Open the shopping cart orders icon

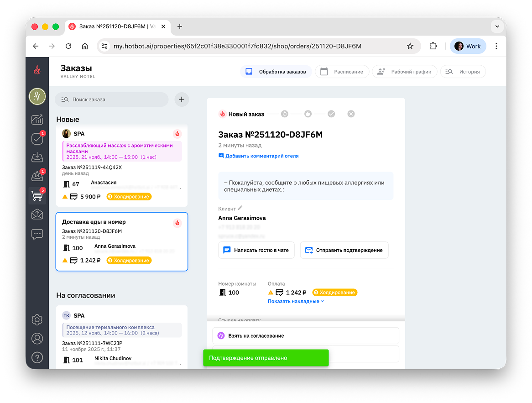37,196
